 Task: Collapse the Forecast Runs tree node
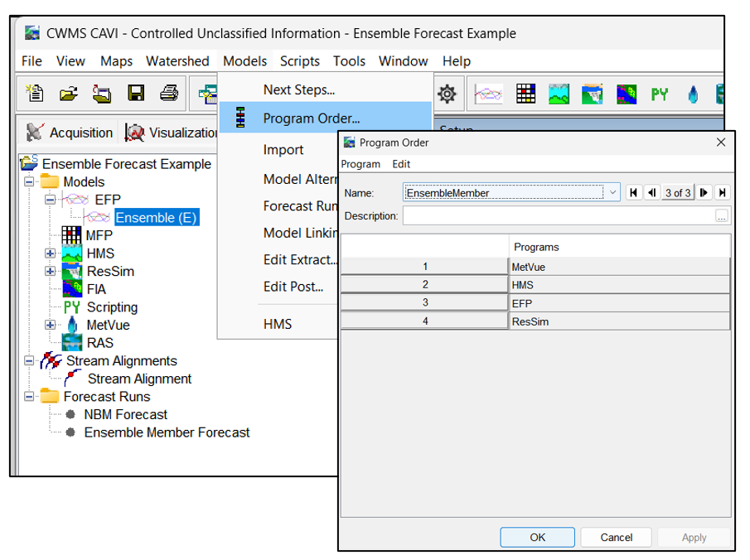(x=29, y=397)
